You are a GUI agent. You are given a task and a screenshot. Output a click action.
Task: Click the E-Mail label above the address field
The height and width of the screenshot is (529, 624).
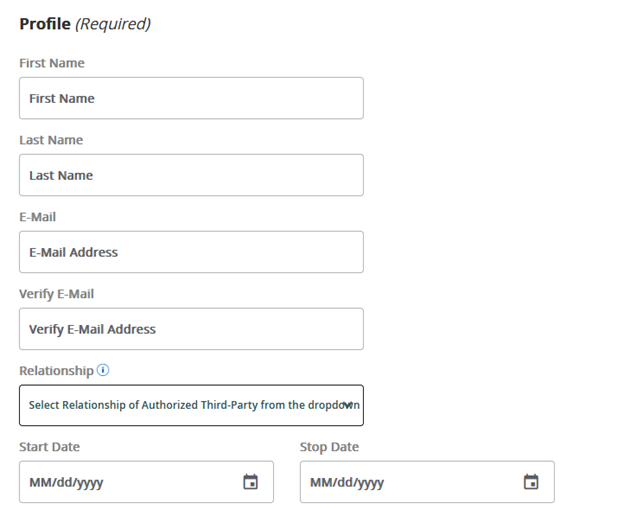click(38, 216)
